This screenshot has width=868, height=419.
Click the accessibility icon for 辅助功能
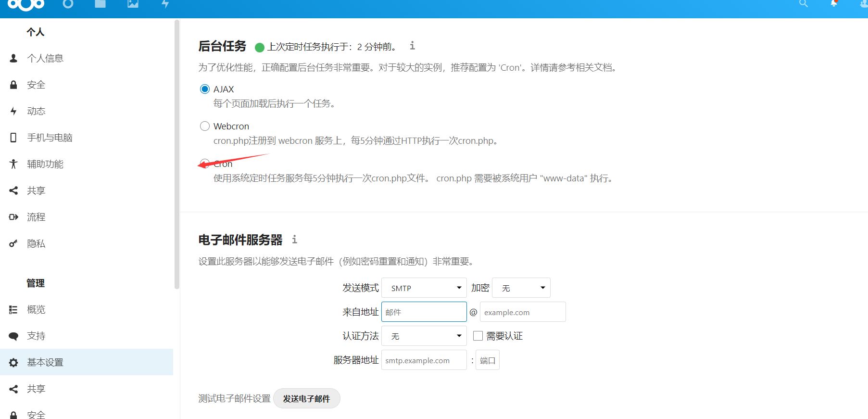click(13, 164)
